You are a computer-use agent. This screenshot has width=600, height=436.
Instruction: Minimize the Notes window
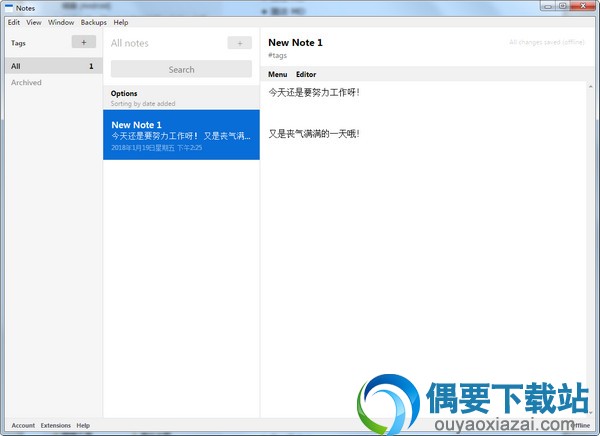tap(548, 6)
